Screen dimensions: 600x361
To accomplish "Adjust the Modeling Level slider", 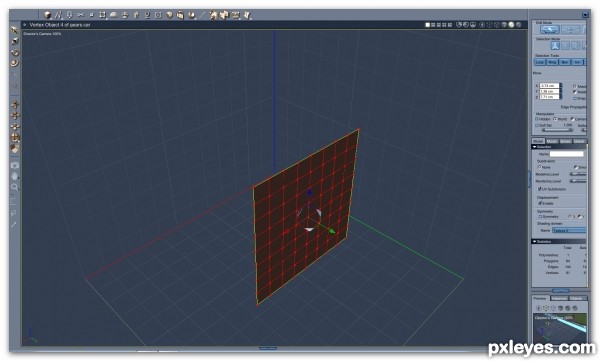I will pyautogui.click(x=578, y=174).
